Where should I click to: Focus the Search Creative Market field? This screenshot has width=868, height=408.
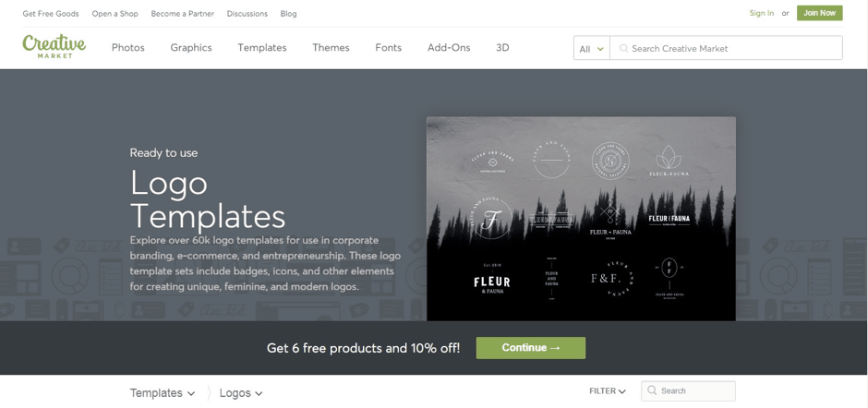coord(726,48)
